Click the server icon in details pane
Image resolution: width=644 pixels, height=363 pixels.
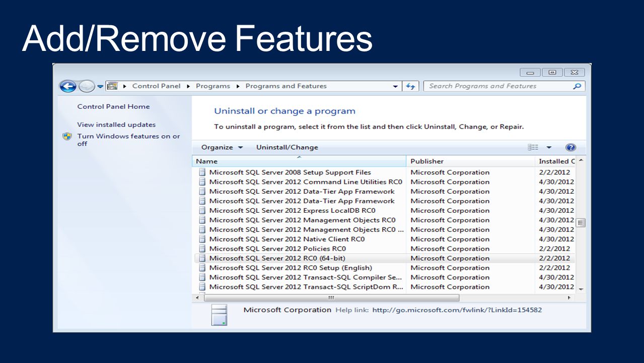(219, 315)
